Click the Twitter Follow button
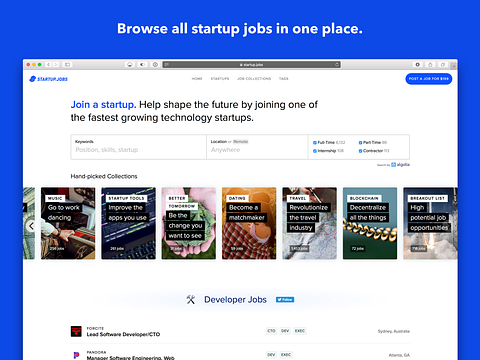 click(x=285, y=299)
